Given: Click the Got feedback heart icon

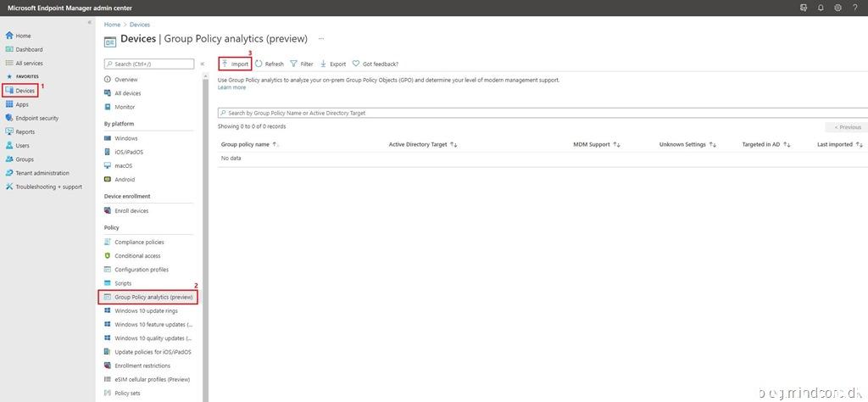Looking at the screenshot, I should click(x=356, y=64).
